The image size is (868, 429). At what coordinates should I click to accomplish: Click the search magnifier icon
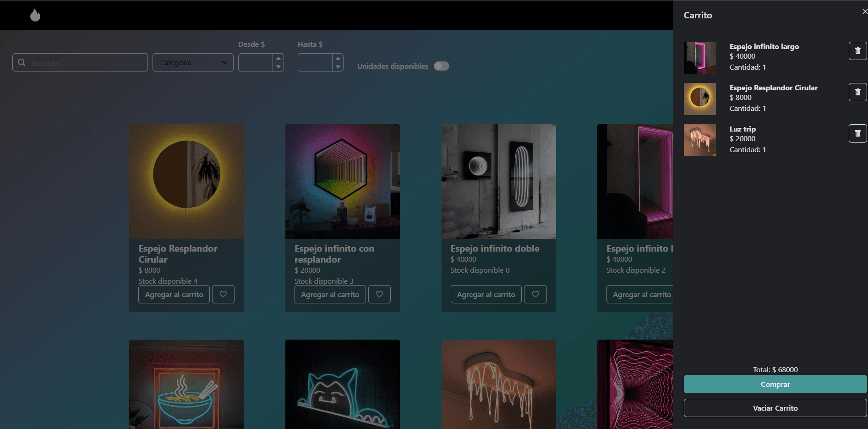(x=22, y=62)
